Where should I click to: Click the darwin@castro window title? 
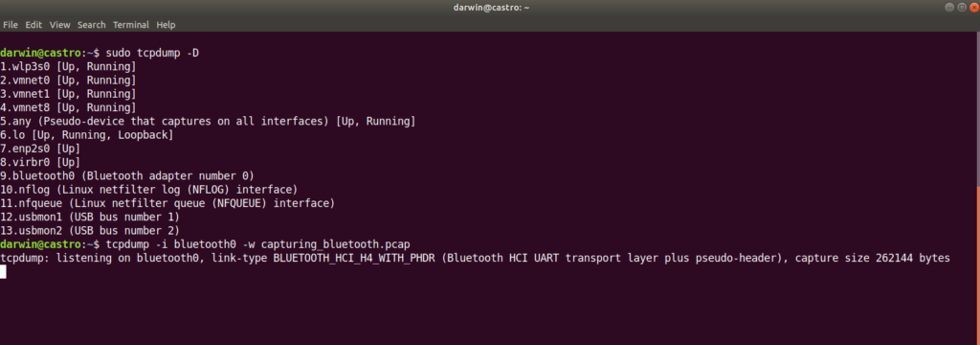click(x=491, y=8)
